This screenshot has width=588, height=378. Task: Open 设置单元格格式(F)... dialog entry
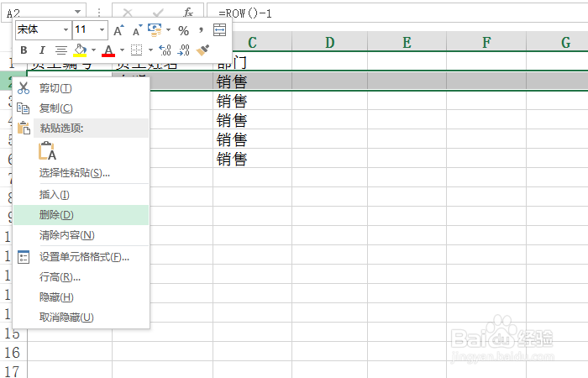tap(81, 257)
